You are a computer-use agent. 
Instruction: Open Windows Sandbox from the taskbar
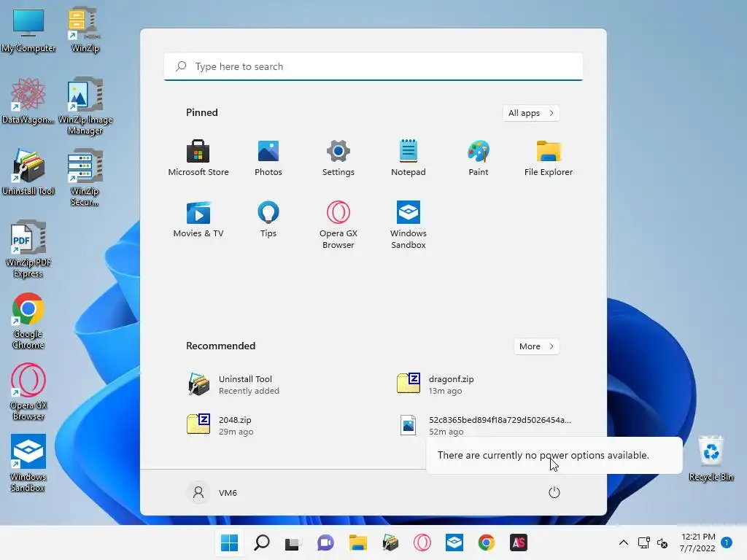click(454, 542)
